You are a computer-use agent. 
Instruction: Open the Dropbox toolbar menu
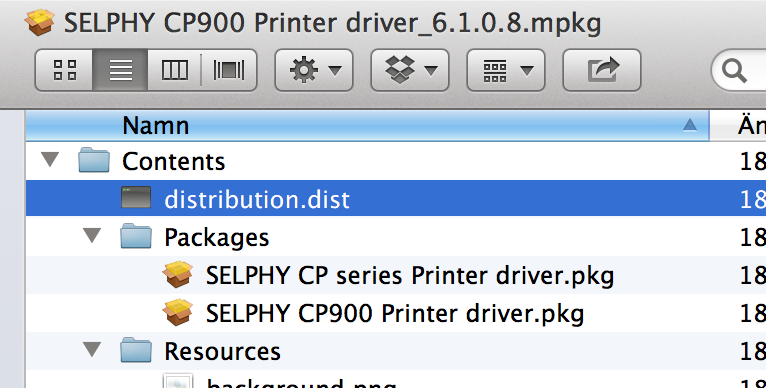[409, 70]
